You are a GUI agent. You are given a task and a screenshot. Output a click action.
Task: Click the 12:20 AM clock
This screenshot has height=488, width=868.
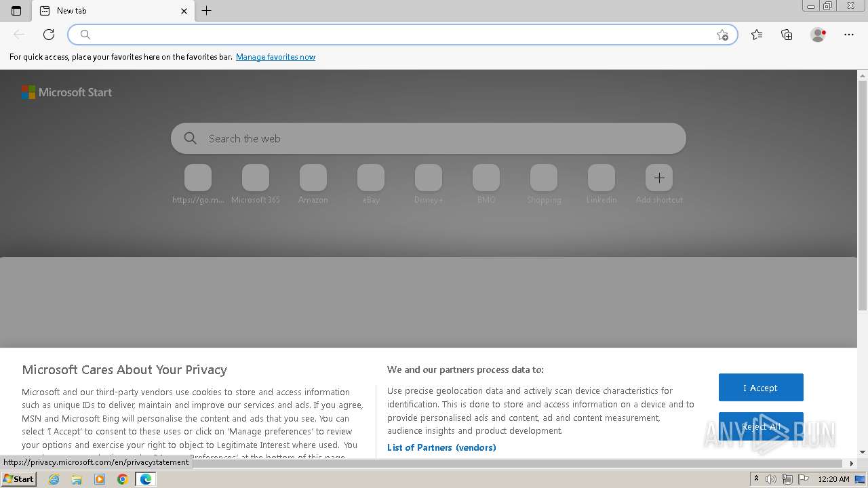(x=833, y=479)
